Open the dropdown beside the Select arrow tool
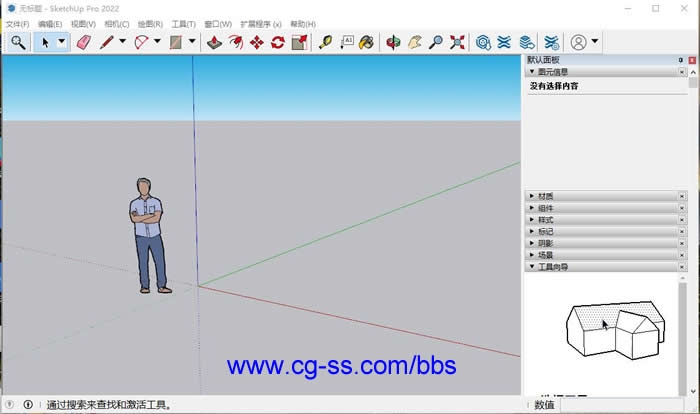 click(61, 42)
